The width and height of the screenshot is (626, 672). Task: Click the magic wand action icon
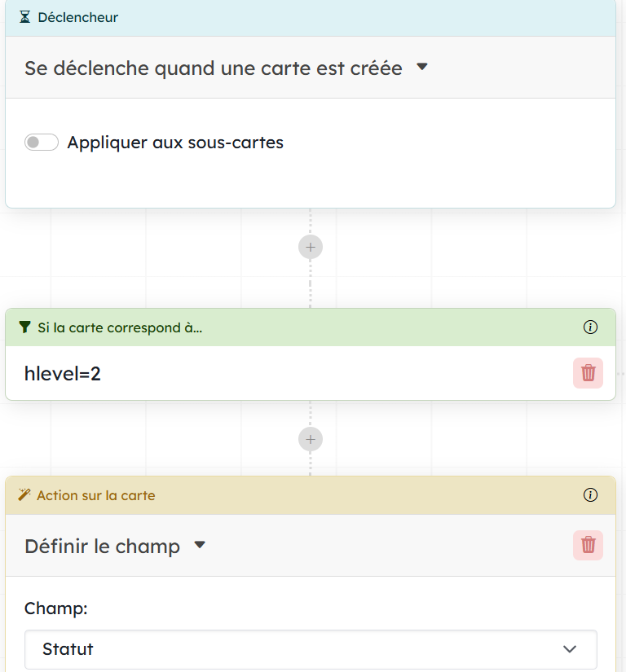click(24, 495)
